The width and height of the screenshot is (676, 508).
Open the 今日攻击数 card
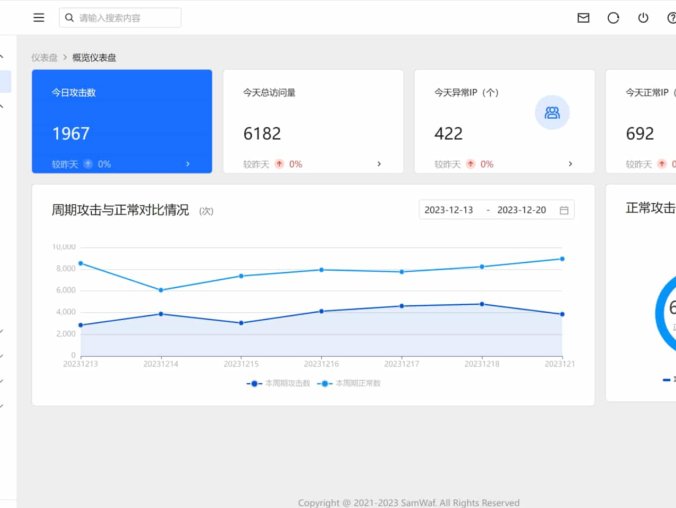(x=122, y=121)
